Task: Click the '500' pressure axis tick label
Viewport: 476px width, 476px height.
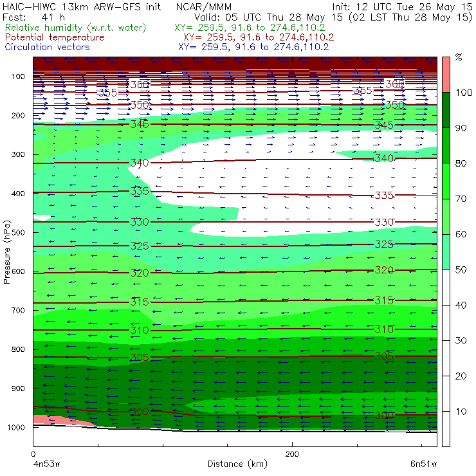Action: point(18,233)
